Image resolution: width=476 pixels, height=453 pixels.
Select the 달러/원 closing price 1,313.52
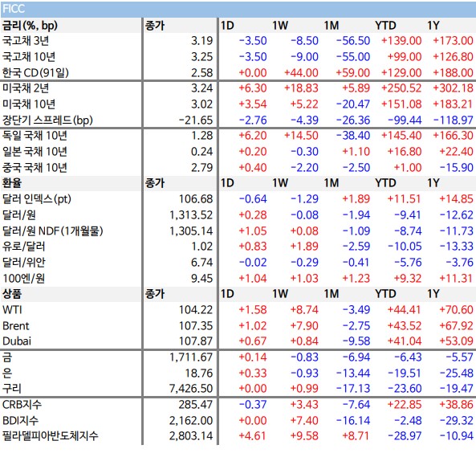[191, 215]
